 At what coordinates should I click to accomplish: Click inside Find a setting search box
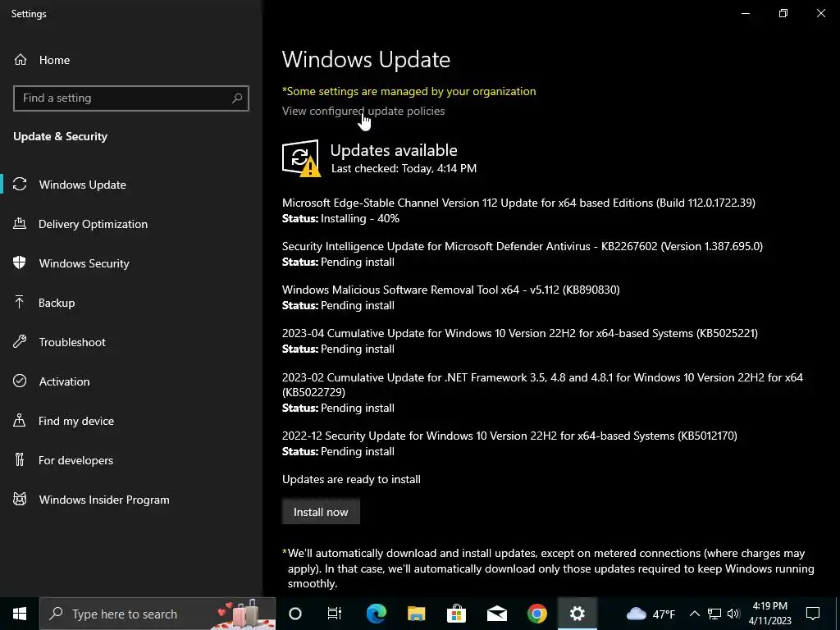point(131,98)
